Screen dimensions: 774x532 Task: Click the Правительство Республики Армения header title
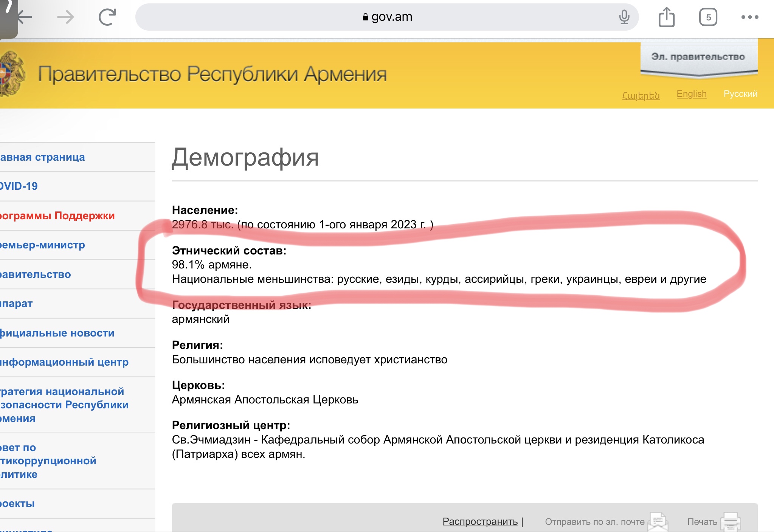pos(213,74)
